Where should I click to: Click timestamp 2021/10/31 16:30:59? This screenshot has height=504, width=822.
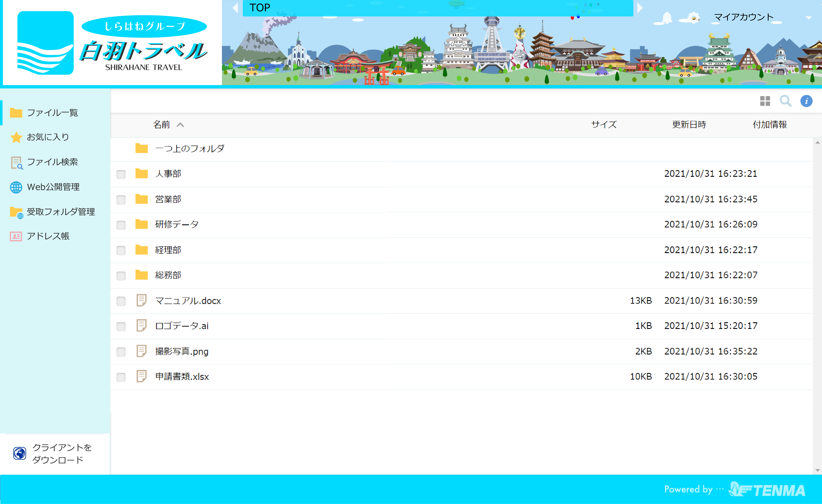click(x=711, y=301)
